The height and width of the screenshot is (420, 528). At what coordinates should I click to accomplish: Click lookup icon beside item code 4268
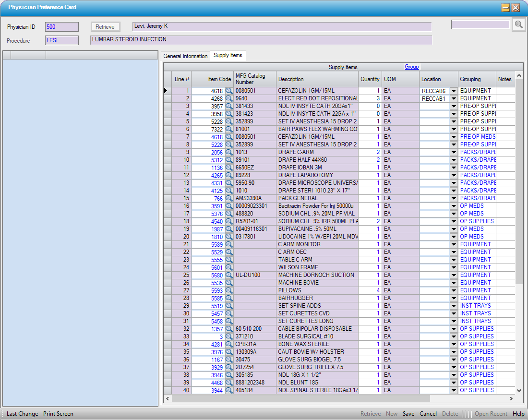pyautogui.click(x=229, y=98)
